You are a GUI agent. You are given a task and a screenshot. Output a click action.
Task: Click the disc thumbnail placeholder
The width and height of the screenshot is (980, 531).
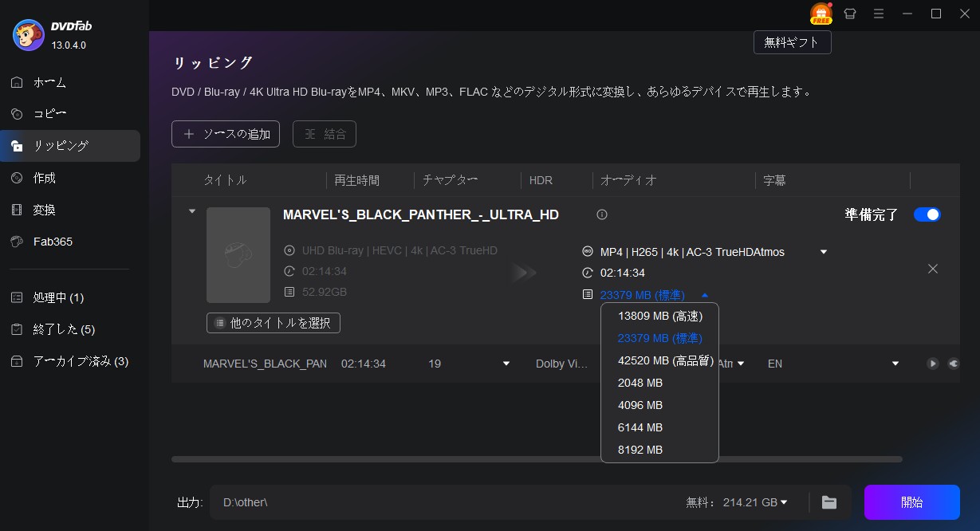pos(238,255)
